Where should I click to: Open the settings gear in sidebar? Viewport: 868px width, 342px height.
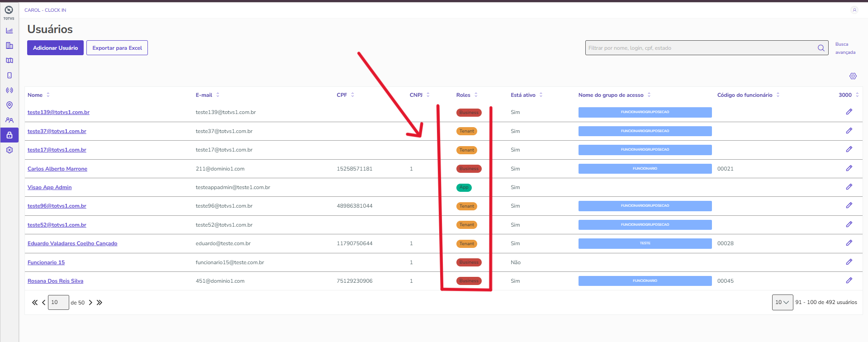coord(9,150)
